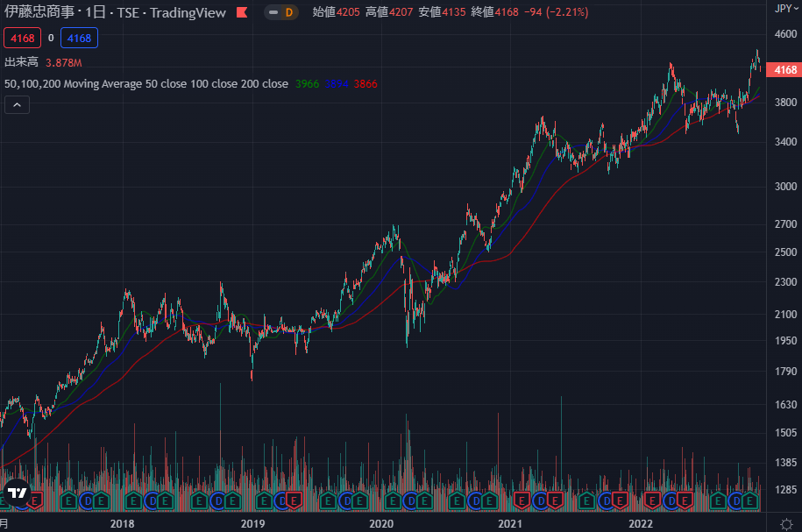Click the 1505 price scale label
This screenshot has height=532, width=802.
(785, 433)
